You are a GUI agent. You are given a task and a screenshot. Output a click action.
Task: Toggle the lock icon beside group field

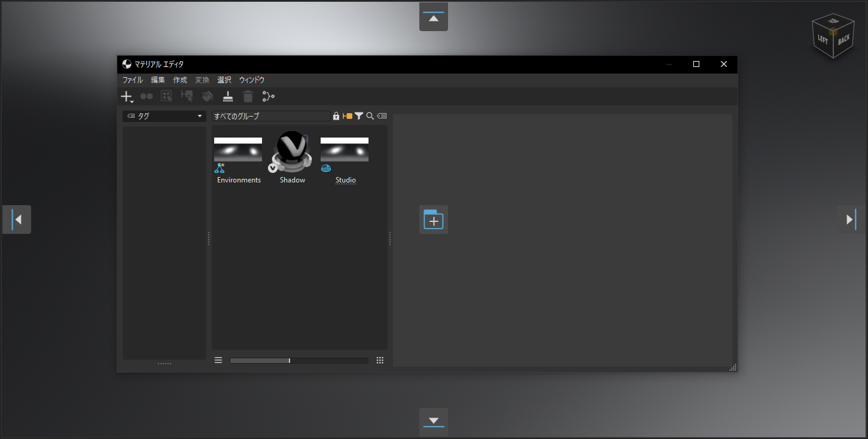pyautogui.click(x=336, y=116)
